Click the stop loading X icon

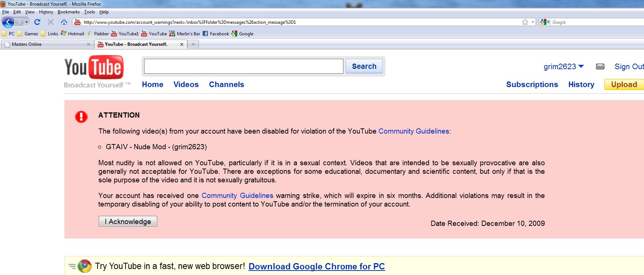(x=51, y=22)
